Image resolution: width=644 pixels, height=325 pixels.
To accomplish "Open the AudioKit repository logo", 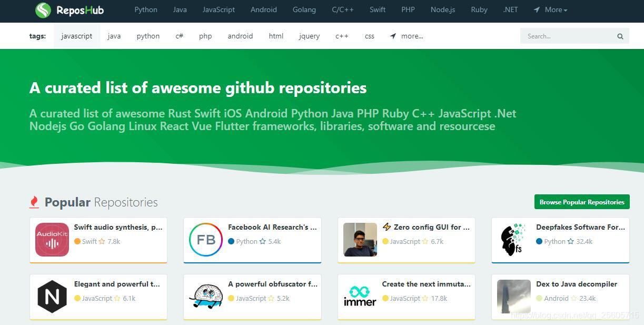I will click(x=52, y=240).
